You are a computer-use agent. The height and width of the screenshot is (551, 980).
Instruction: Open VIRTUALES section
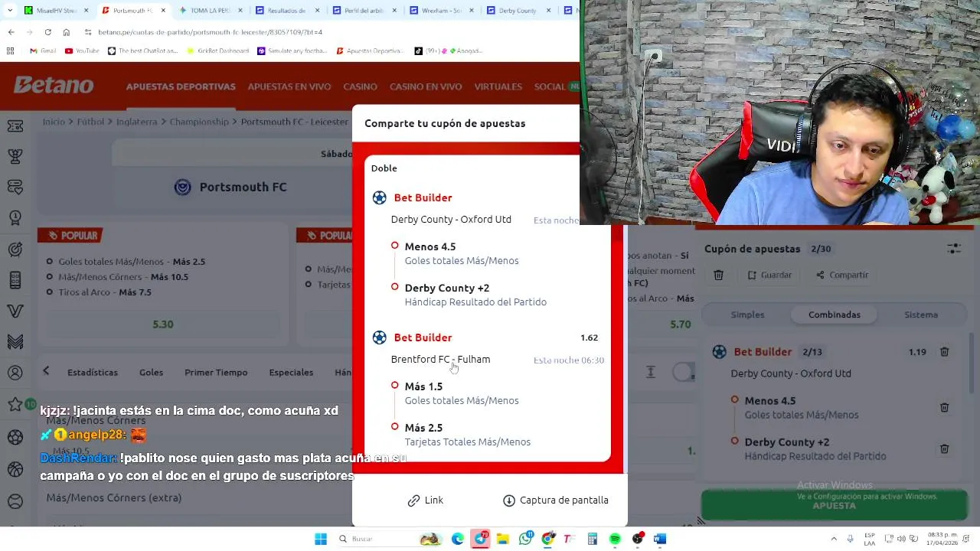coord(498,86)
